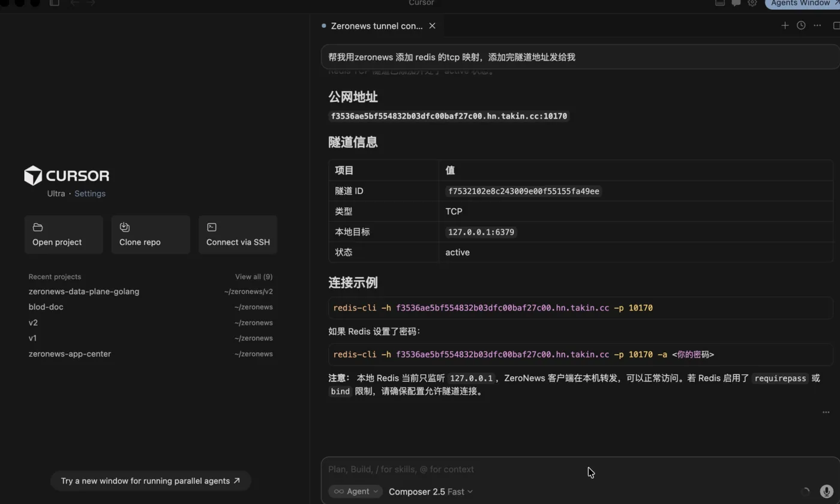Open chat history clock icon

[x=801, y=25]
